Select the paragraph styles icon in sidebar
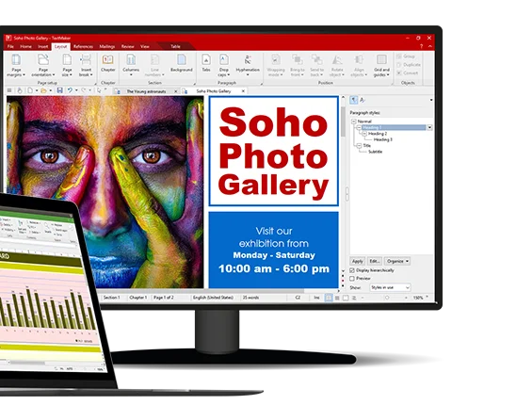Image resolution: width=532 pixels, height=405 pixels. 353,100
